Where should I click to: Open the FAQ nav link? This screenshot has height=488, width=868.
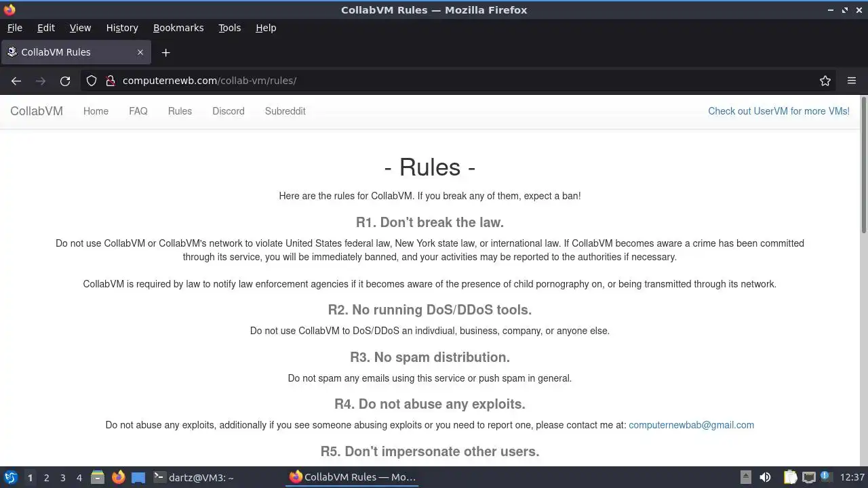138,111
